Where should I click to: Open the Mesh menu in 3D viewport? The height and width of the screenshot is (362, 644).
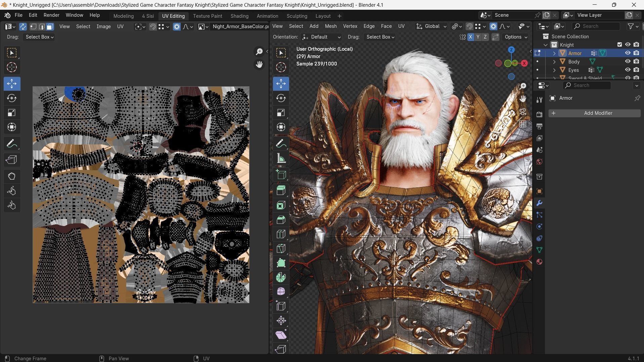tap(330, 26)
